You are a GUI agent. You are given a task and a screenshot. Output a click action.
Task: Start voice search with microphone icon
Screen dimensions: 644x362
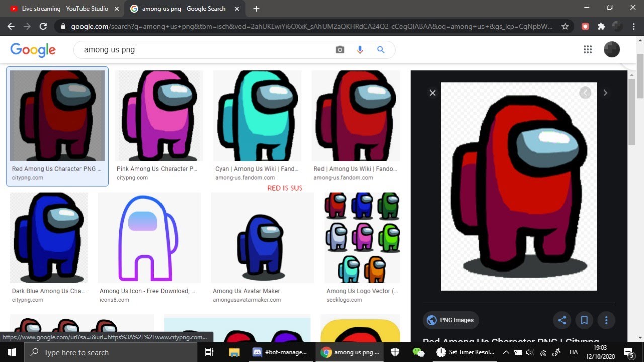coord(360,50)
